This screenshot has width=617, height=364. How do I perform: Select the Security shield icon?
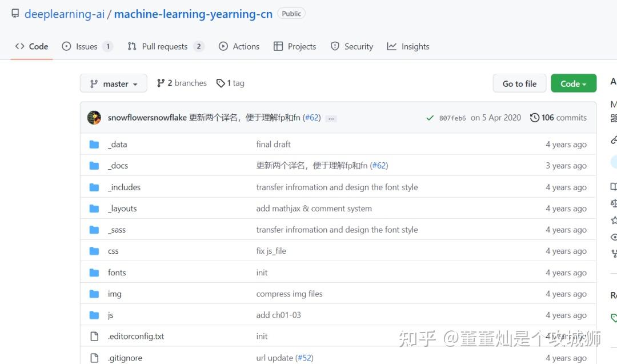pos(334,46)
